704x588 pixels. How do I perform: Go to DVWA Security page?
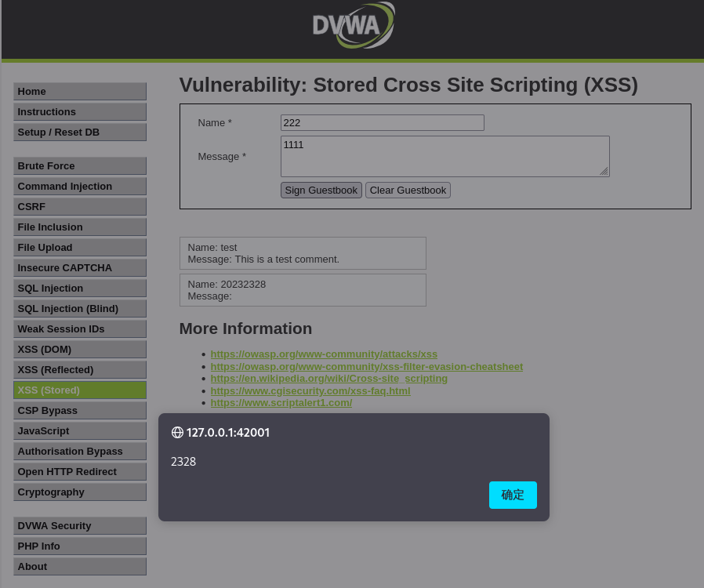(80, 525)
